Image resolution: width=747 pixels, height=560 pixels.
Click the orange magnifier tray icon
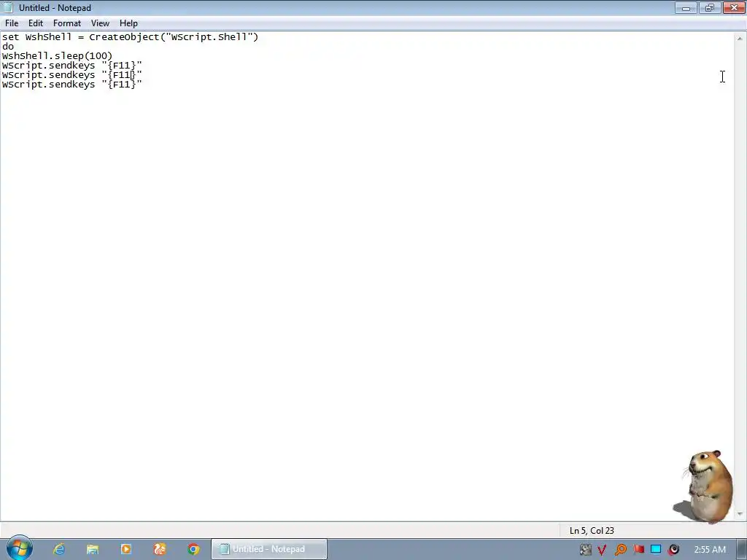620,550
